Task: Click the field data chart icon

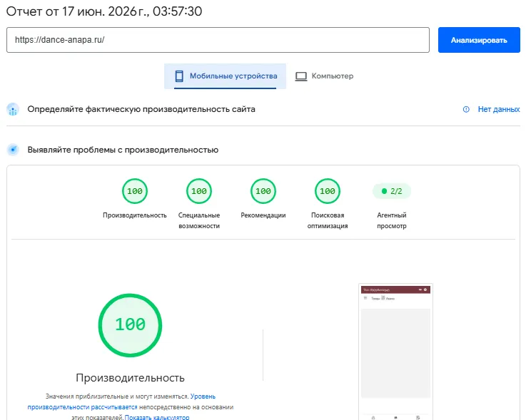Action: click(x=13, y=109)
